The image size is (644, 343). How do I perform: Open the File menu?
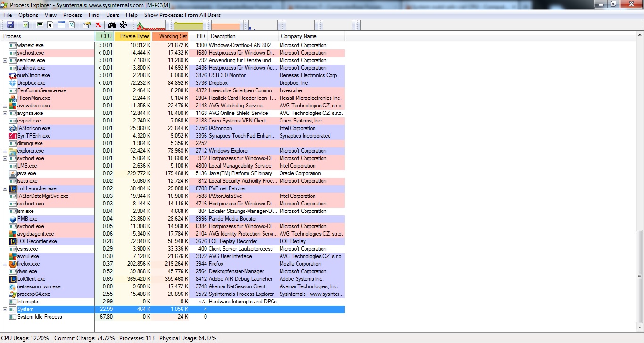(8, 15)
